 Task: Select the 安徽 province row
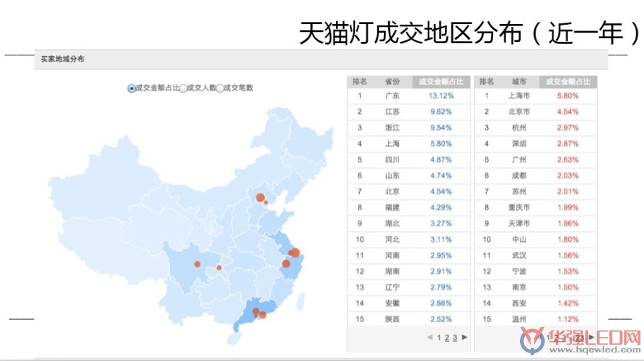[x=409, y=304]
